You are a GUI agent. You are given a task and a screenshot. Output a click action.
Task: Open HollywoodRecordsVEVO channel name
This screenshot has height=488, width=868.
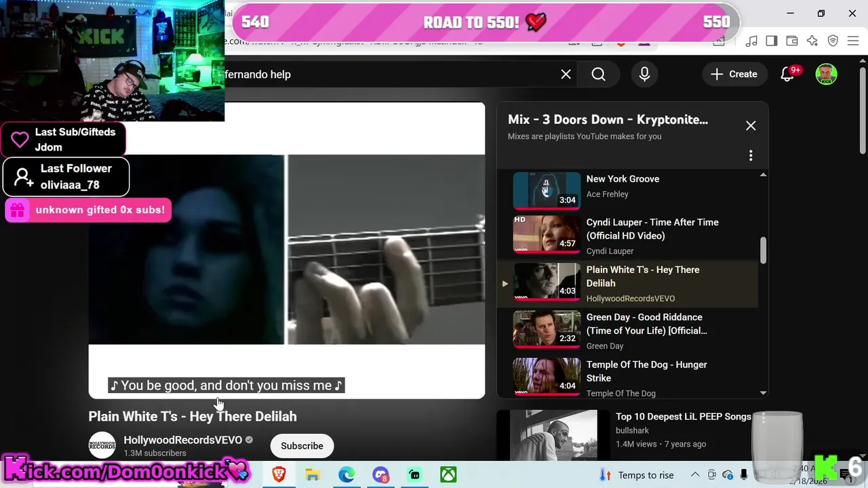[x=182, y=440]
